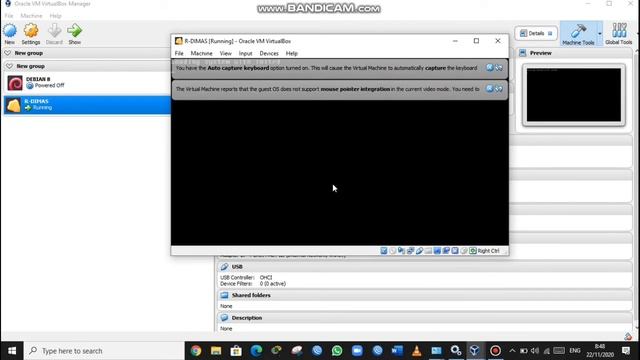Screen dimensions: 640x360
Task: Click the Windows Start button
Action: pos(12,351)
